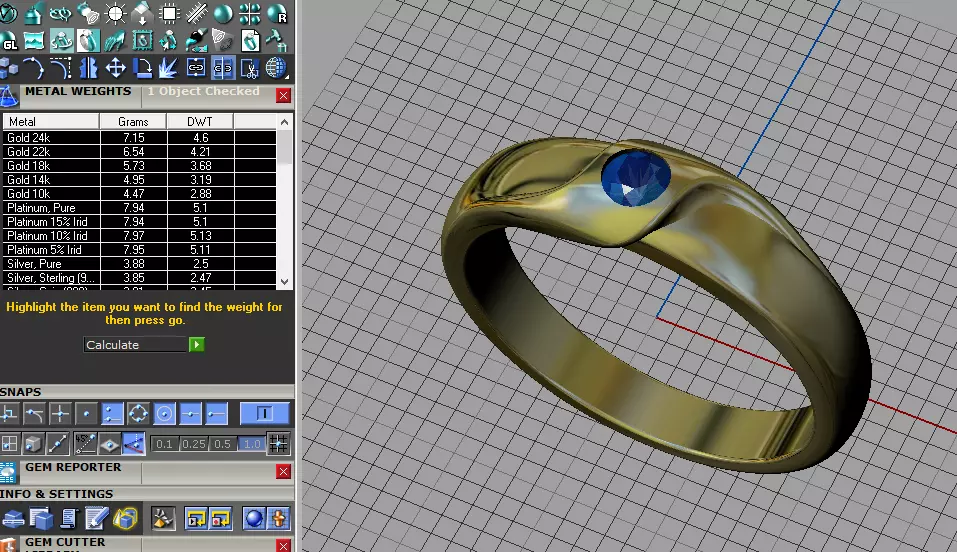957x552 pixels.
Task: Click the sphere with checkmark icon
Action: (x=9, y=13)
